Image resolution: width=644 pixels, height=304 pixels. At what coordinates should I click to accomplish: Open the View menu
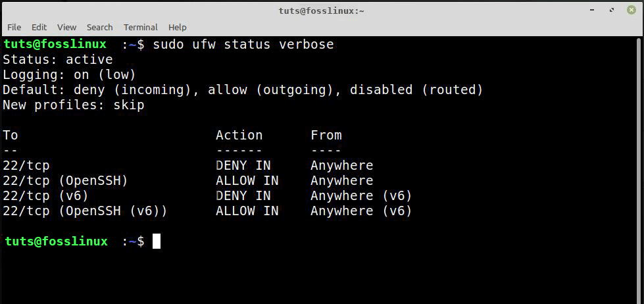pos(66,27)
